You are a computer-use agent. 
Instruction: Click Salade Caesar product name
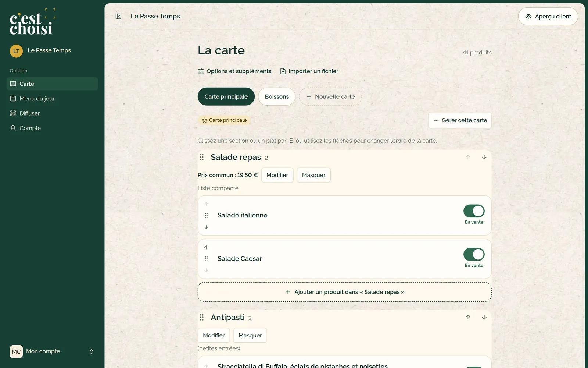(x=240, y=259)
